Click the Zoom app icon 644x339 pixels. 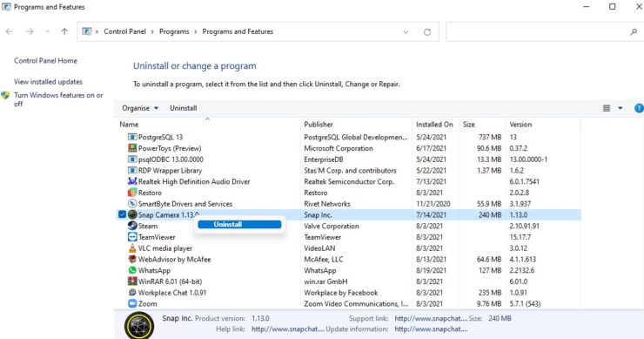pyautogui.click(x=132, y=303)
